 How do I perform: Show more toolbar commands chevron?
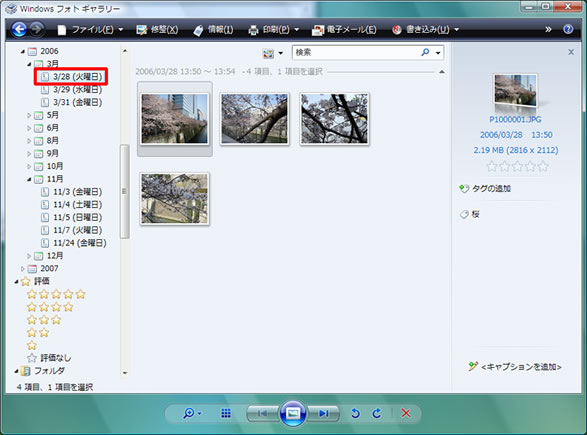[548, 29]
